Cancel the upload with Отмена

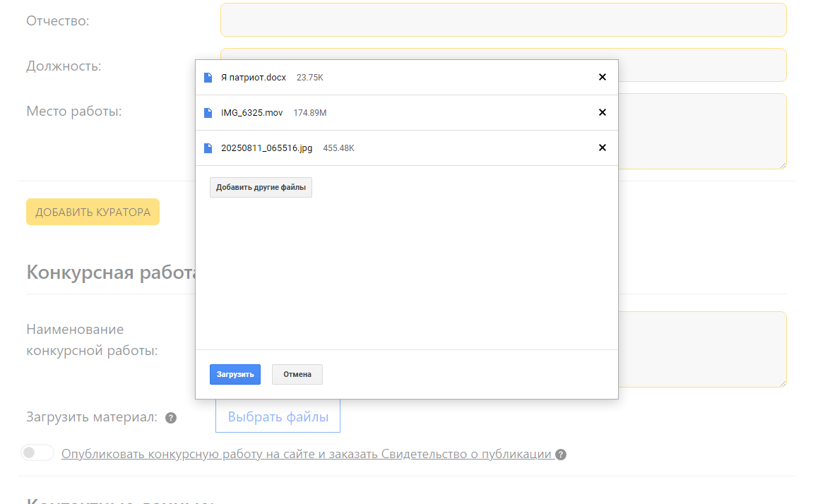(x=297, y=374)
